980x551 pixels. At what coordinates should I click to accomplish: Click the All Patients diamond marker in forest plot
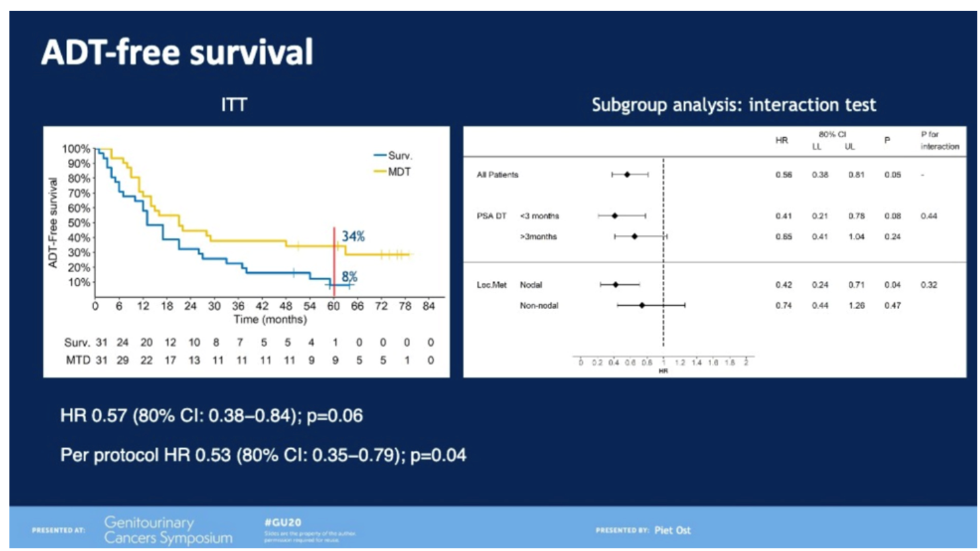(627, 175)
